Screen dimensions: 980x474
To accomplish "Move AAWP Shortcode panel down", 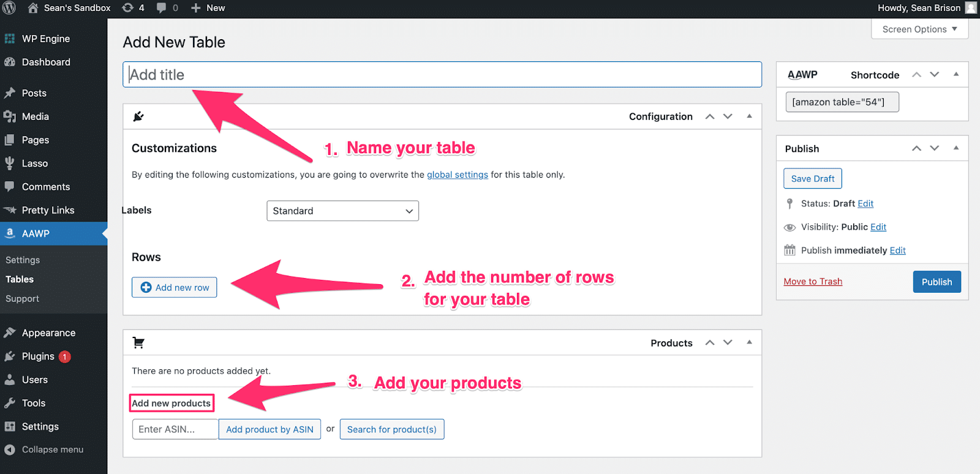I will click(x=935, y=75).
